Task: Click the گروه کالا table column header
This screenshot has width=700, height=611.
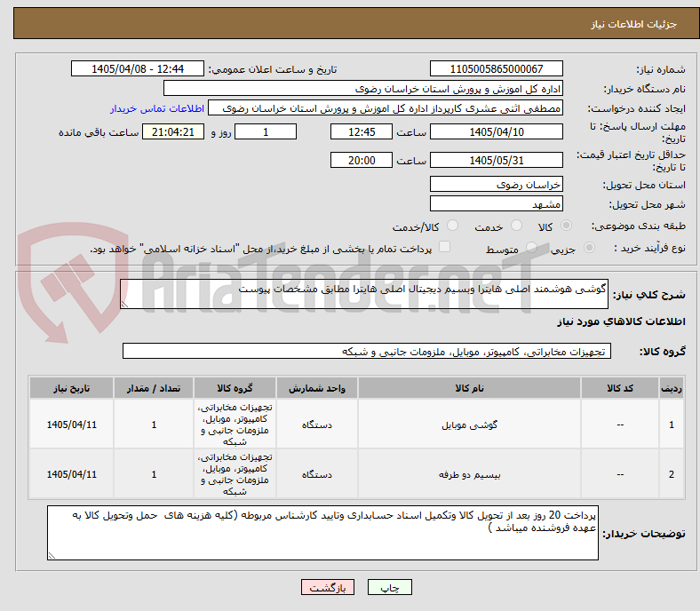Action: (235, 388)
